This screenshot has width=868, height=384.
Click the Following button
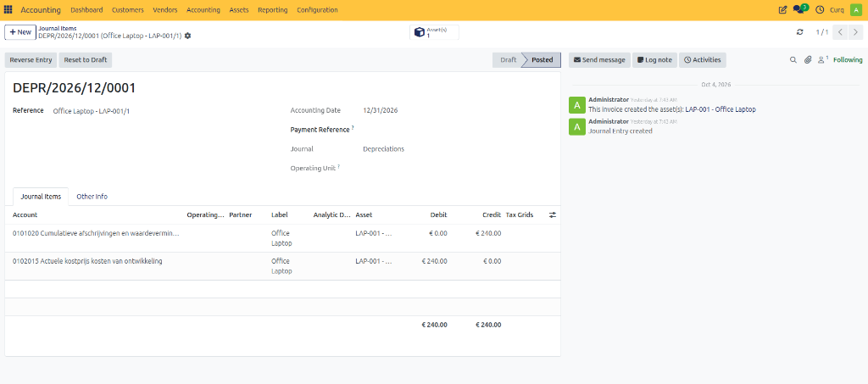coord(848,59)
